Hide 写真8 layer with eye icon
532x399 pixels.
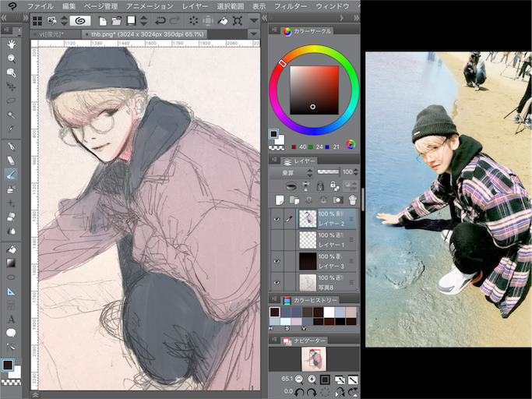pos(277,282)
